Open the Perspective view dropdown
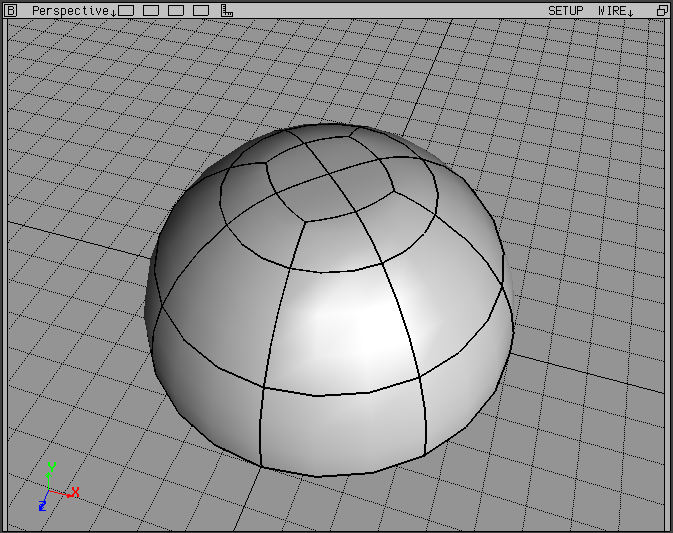 (74, 10)
